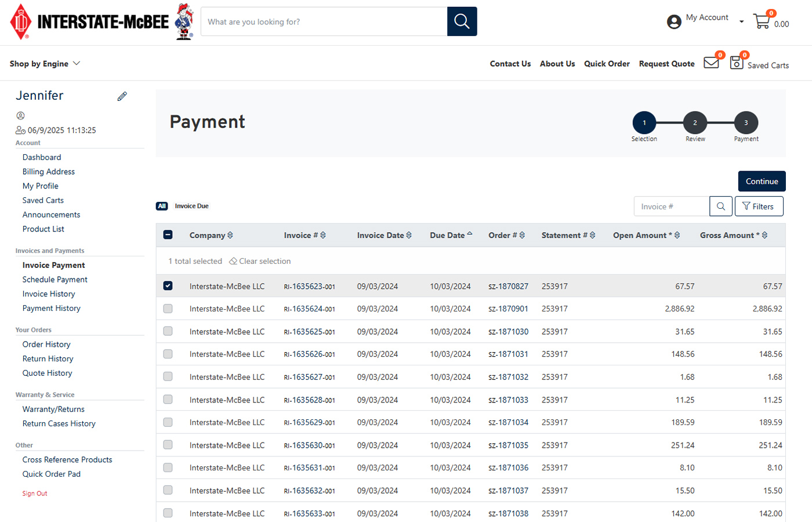Open Order History page

(46, 345)
